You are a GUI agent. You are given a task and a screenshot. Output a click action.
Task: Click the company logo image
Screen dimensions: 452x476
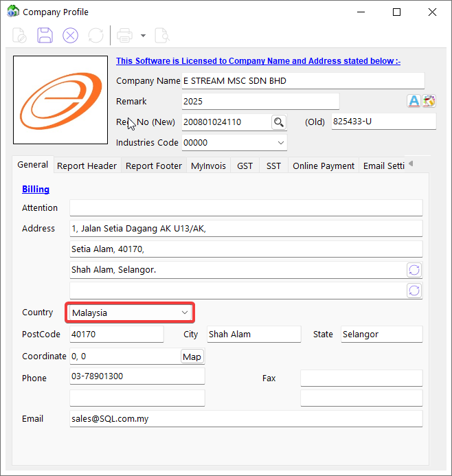click(x=60, y=100)
